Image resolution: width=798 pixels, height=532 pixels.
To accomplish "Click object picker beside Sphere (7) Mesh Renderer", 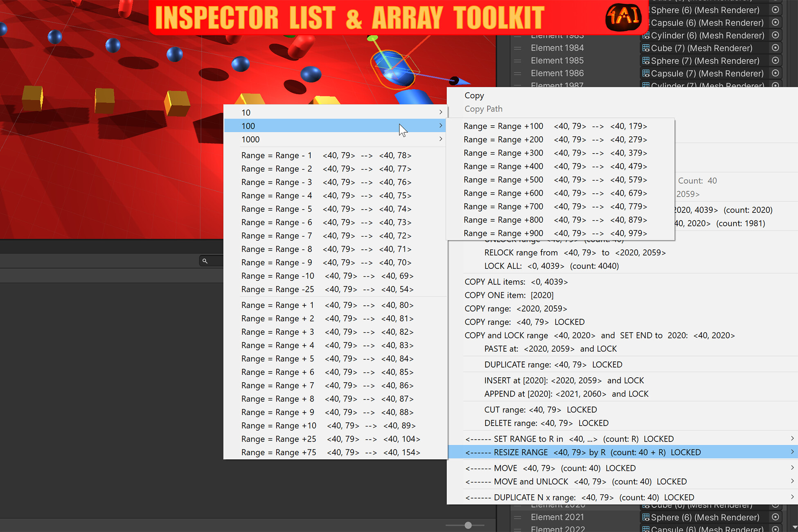I will (775, 61).
